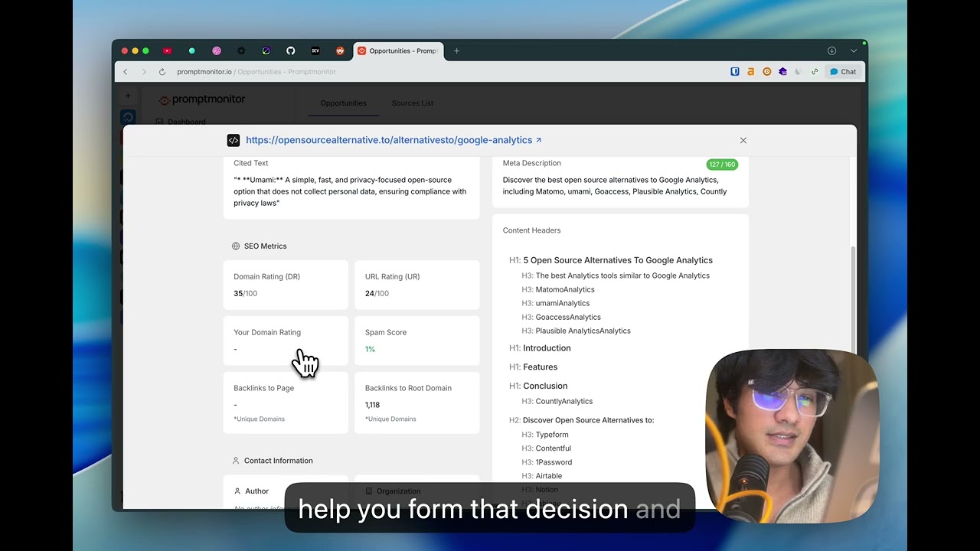Open the orange 'a' extension icon
Viewport: 980px width, 551px height.
click(751, 72)
